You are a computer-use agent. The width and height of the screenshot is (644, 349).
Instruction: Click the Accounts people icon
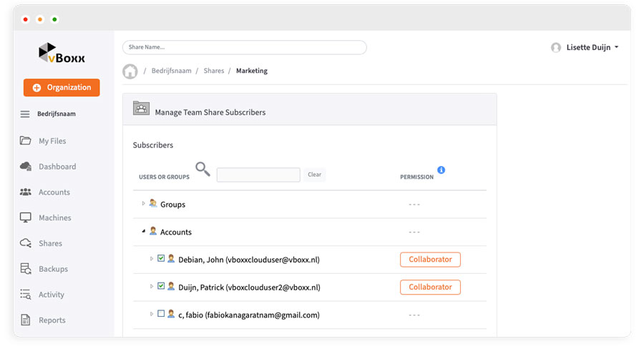point(26,192)
